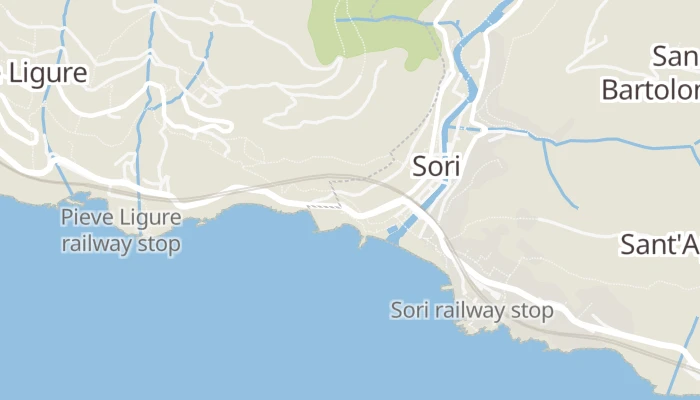This screenshot has width=700, height=400.
Task: Click the Sori town name label
Action: tap(436, 166)
